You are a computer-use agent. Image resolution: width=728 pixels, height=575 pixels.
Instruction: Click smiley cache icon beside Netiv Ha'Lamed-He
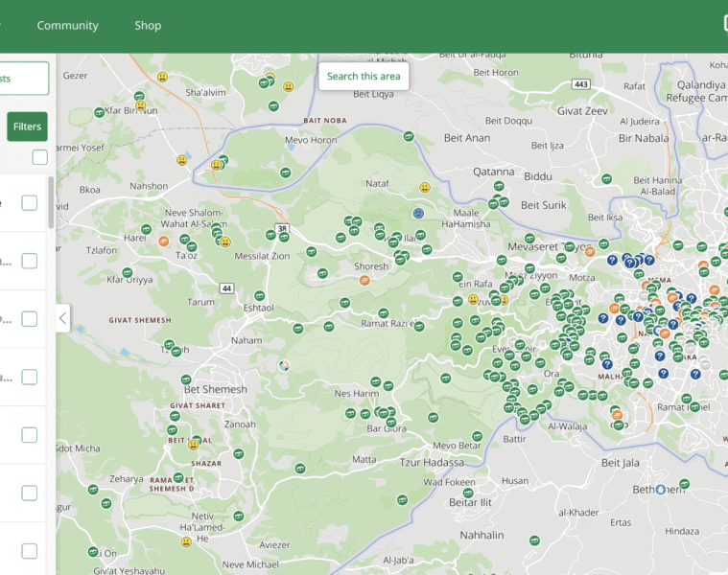tap(186, 541)
